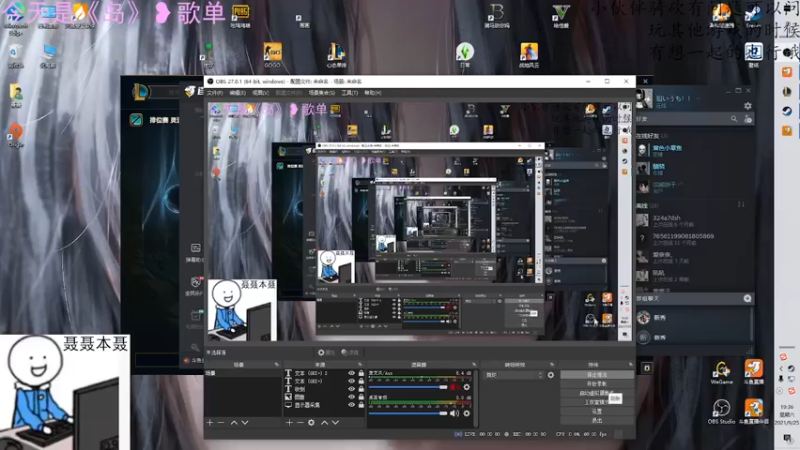The width and height of the screenshot is (800, 450).
Task: Move scene down in scenes list
Action: click(245, 422)
